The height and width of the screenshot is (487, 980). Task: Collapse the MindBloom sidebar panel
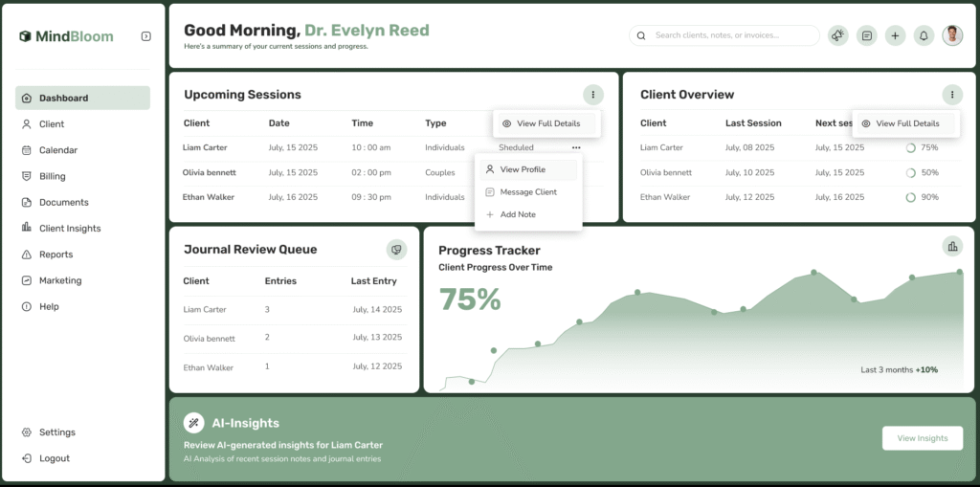pos(145,36)
